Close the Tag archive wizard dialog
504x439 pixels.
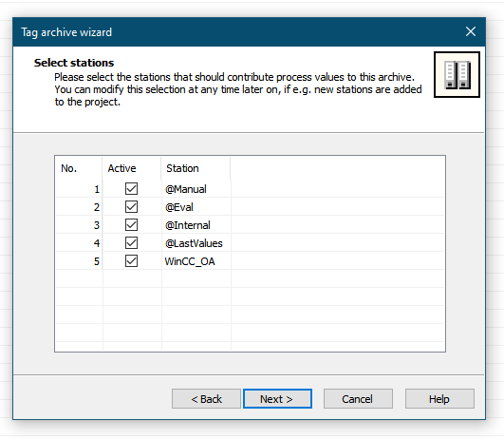click(x=471, y=31)
